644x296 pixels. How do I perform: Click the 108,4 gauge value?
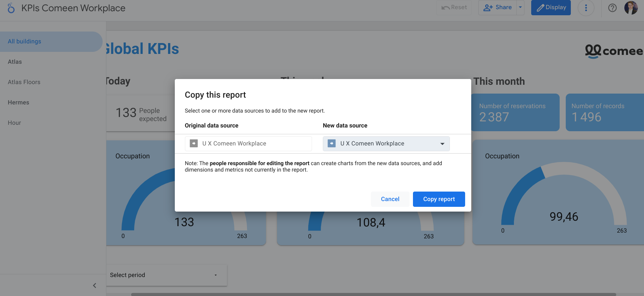pos(371,222)
